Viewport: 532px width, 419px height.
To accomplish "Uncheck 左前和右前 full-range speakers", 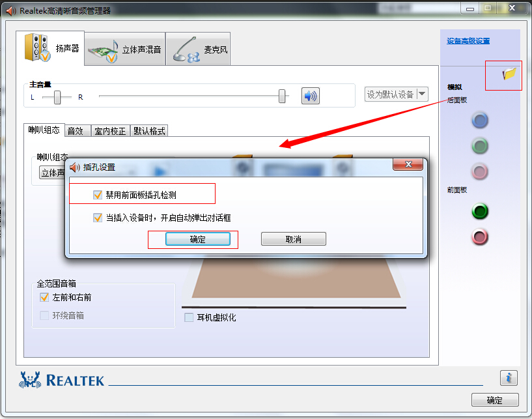I will (x=44, y=297).
